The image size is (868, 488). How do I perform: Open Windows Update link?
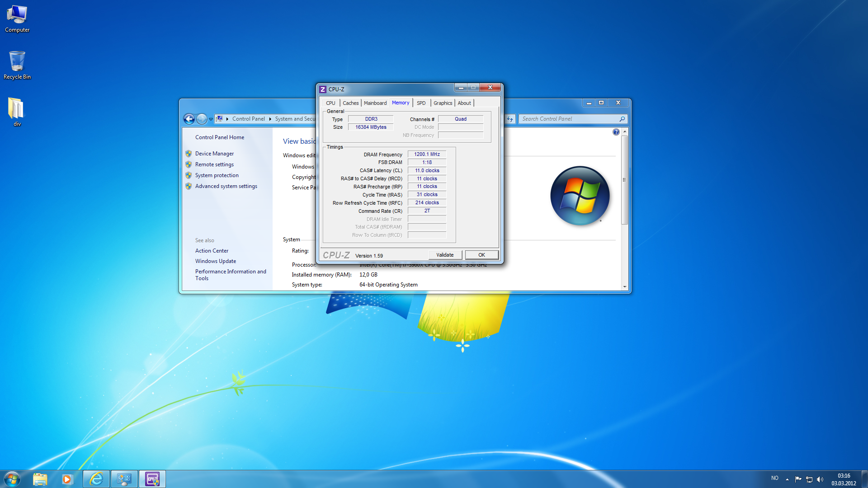point(215,261)
